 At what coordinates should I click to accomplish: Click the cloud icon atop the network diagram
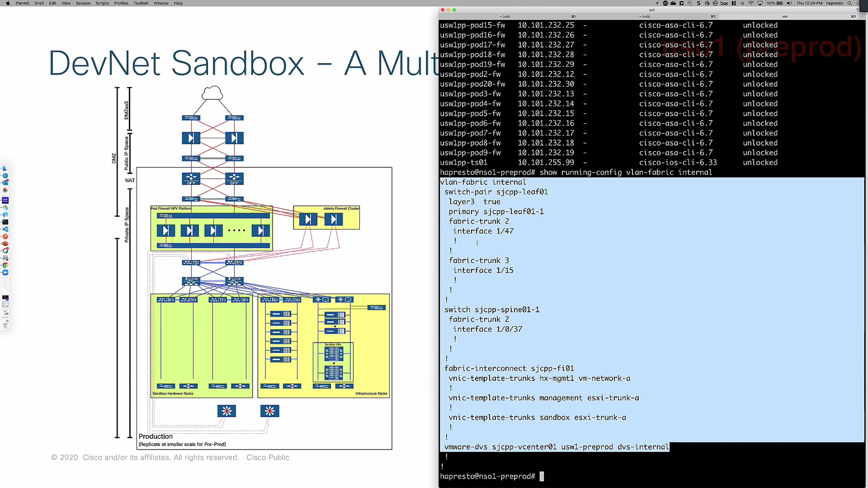[x=212, y=93]
